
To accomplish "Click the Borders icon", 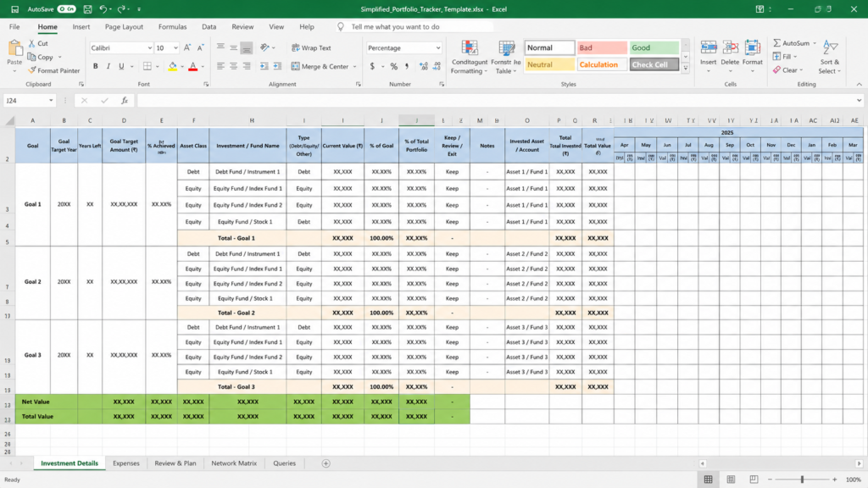I will click(x=147, y=66).
